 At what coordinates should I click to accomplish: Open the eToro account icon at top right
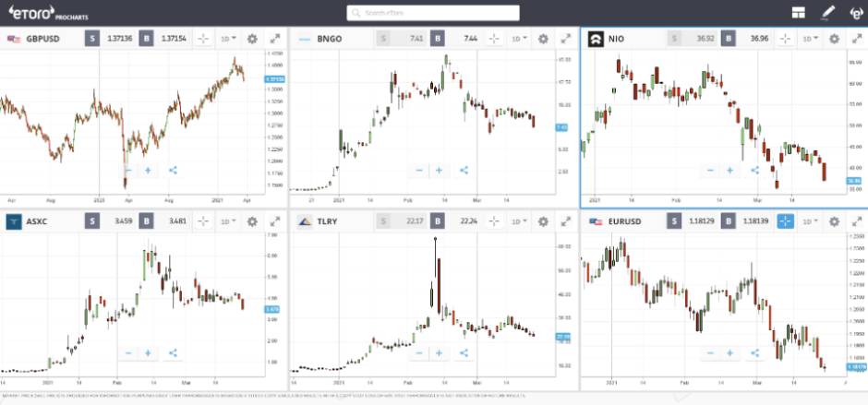point(856,13)
